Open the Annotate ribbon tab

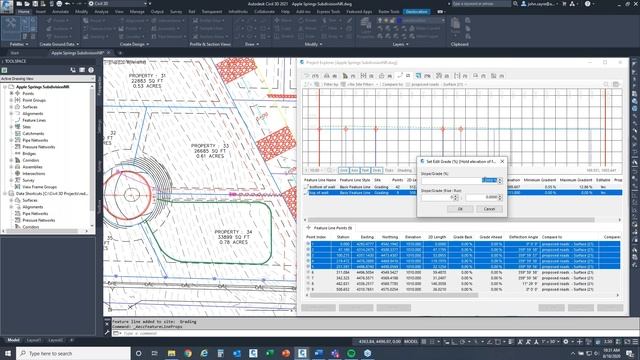[60, 12]
